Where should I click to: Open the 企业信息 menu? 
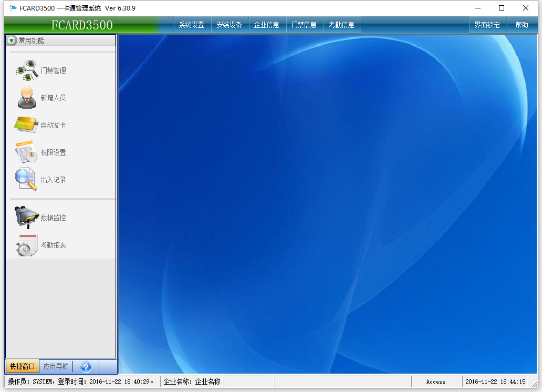(267, 25)
